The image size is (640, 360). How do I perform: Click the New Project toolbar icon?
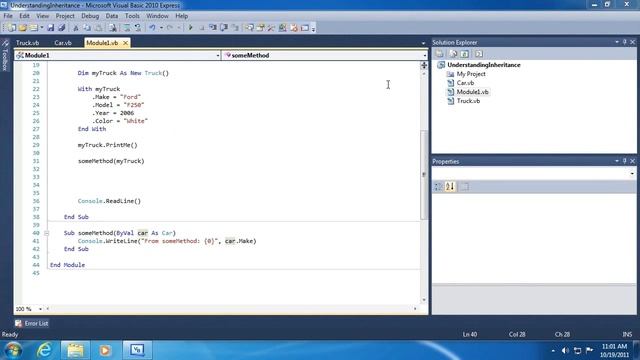click(11, 28)
